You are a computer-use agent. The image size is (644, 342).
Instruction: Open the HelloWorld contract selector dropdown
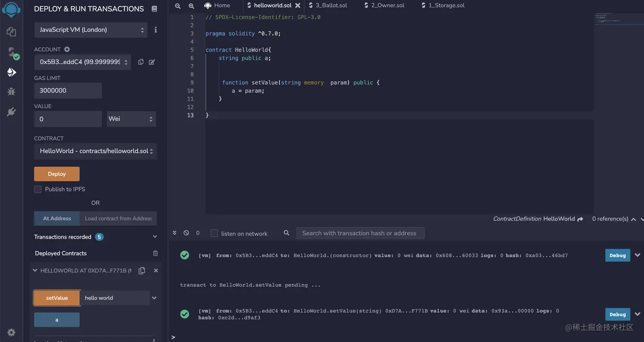[95, 151]
